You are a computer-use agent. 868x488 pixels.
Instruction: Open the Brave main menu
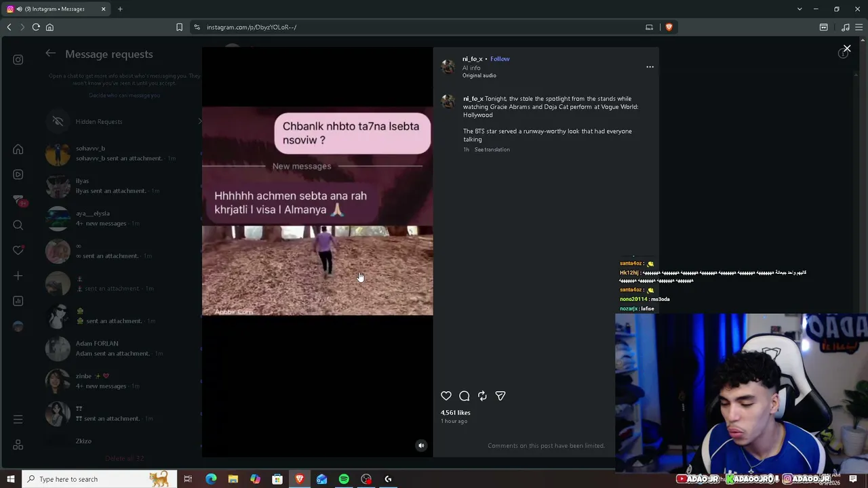[859, 27]
